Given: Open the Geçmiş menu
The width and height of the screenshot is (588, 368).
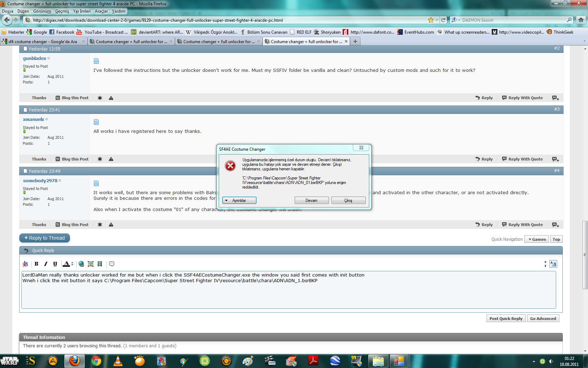Looking at the screenshot, I should (62, 11).
